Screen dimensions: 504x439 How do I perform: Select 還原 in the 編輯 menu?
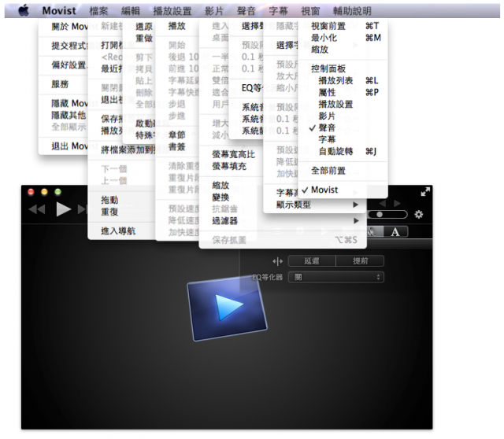pos(143,27)
